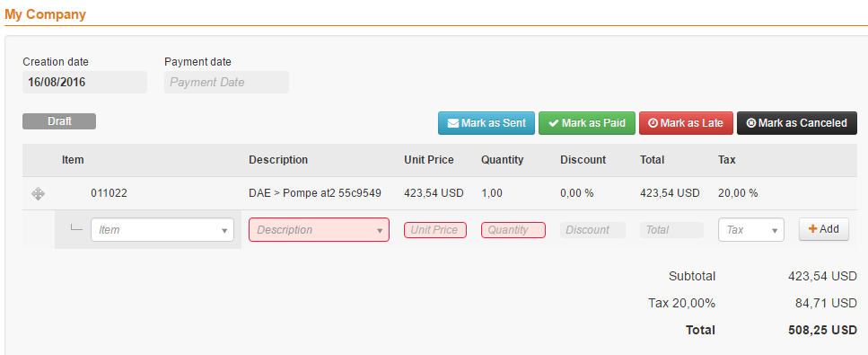Click the checkmark icon on Mark as Paid
This screenshot has width=868, height=355.
[x=553, y=123]
